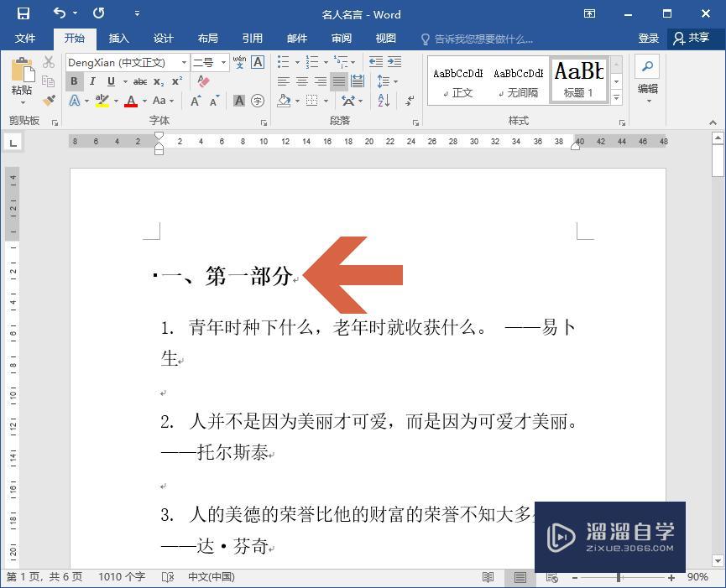
Task: Click the 1010 个字 word count
Action: [x=122, y=577]
